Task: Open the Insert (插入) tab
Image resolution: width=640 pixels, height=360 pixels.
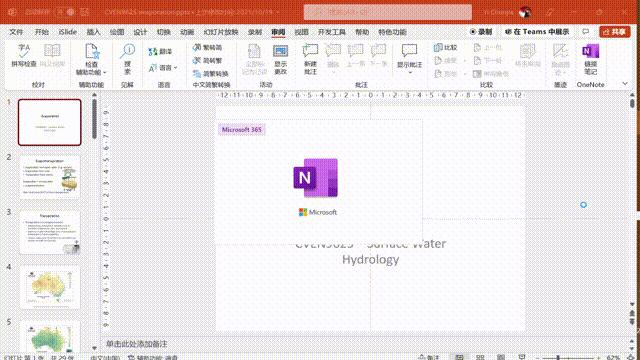Action: pos(93,32)
